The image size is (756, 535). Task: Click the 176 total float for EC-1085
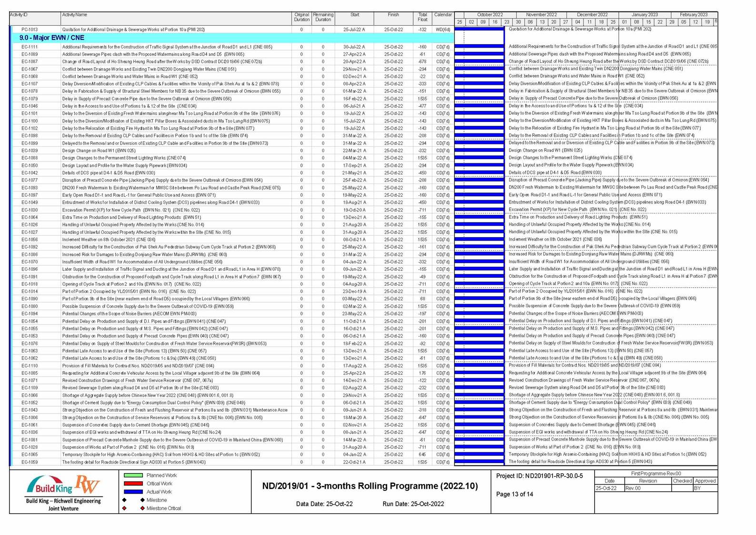click(x=422, y=373)
